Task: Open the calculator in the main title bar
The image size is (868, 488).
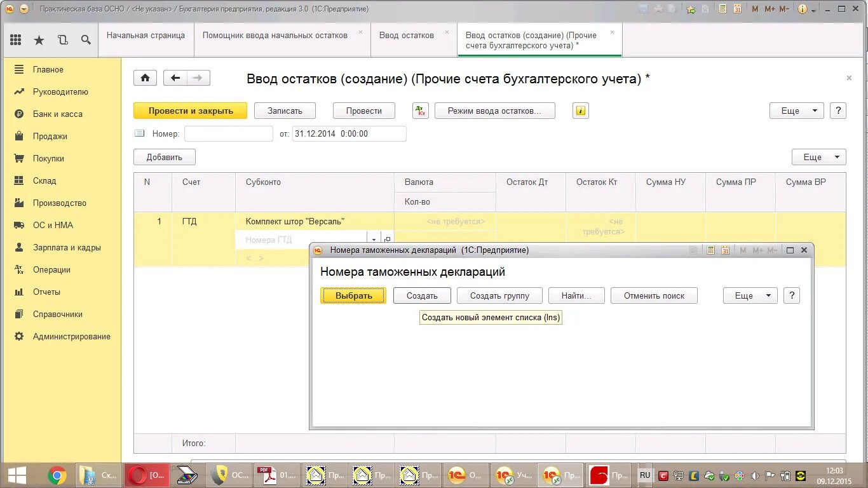Action: [722, 9]
